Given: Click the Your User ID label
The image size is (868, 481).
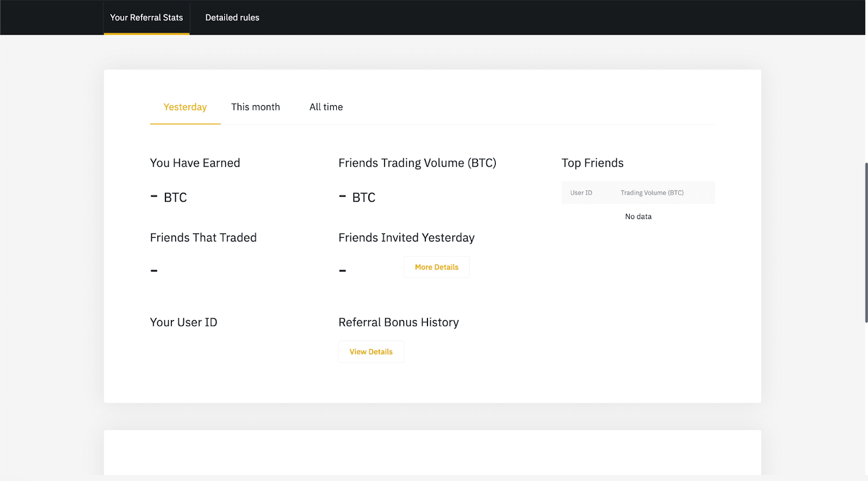Looking at the screenshot, I should click(x=183, y=323).
